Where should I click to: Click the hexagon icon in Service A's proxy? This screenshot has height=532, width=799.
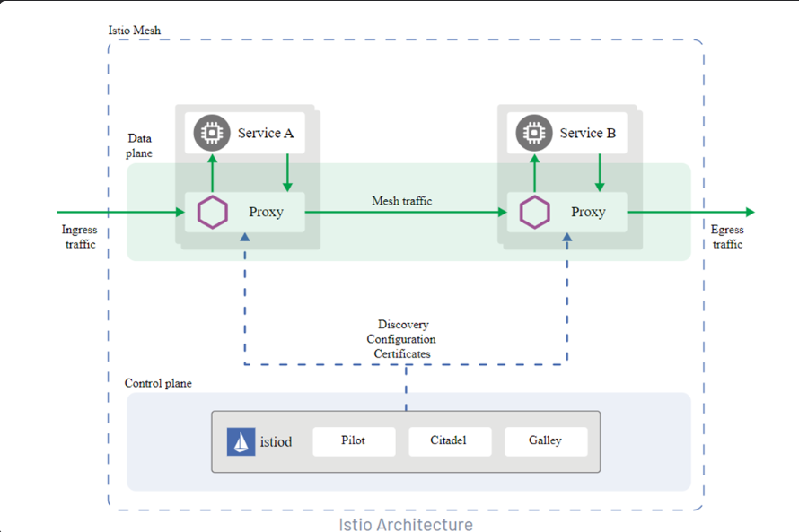click(212, 212)
